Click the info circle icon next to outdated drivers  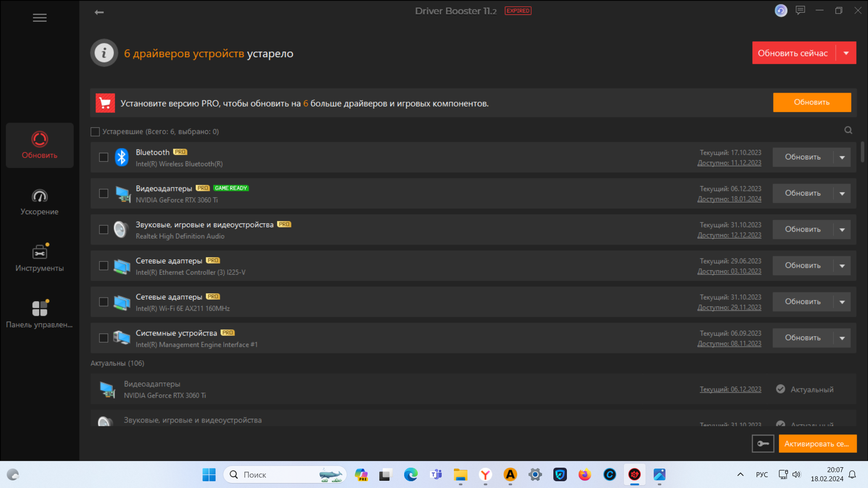coord(104,53)
